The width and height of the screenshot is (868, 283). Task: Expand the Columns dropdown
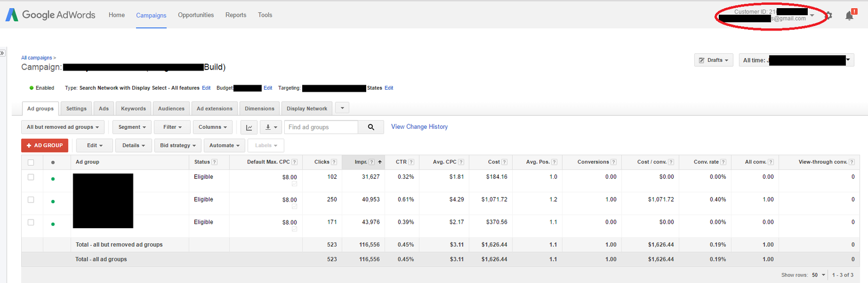tap(213, 127)
